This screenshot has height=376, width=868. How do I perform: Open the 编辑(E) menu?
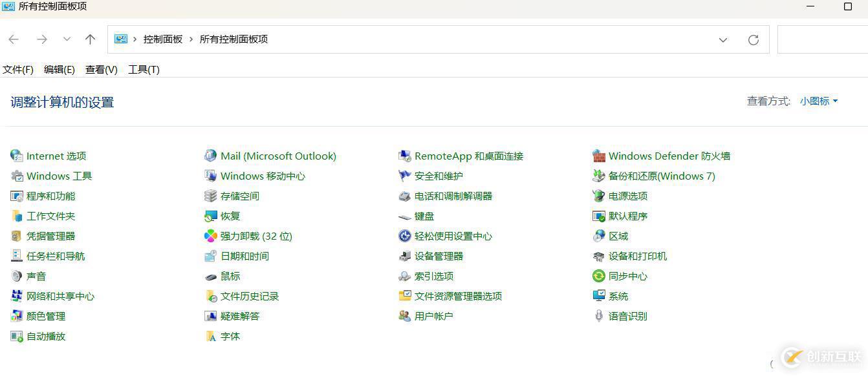click(60, 69)
